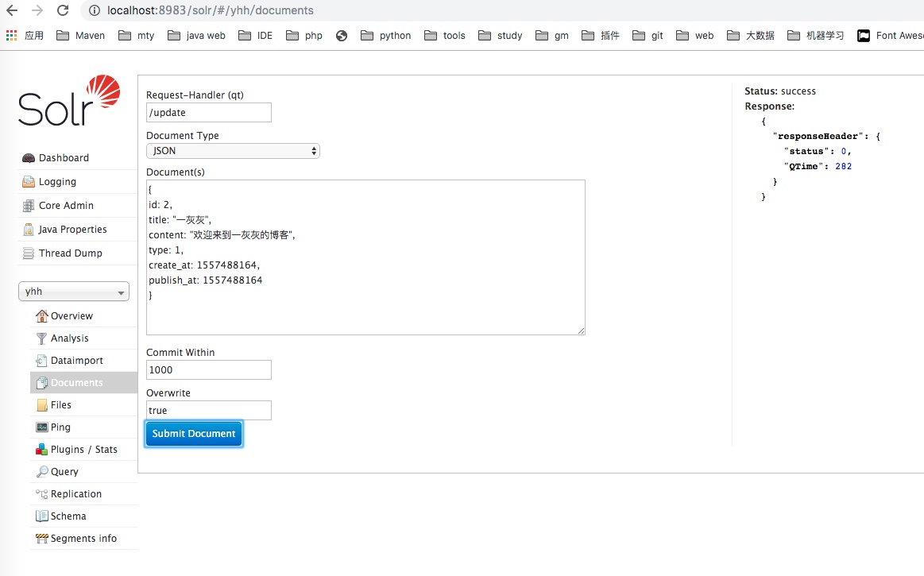Click the Core Admin icon
924x576 pixels.
pos(29,206)
